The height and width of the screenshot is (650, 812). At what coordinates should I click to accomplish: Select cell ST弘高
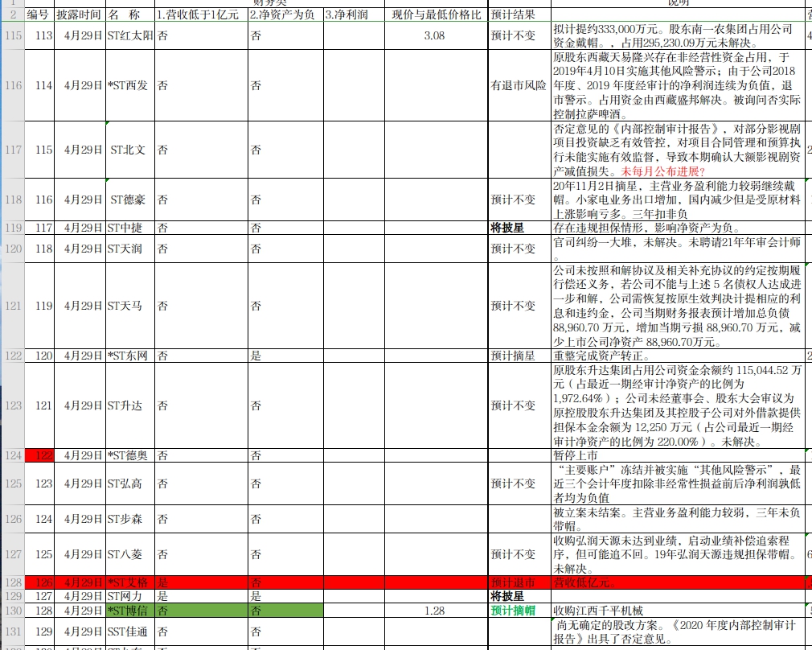pos(130,483)
